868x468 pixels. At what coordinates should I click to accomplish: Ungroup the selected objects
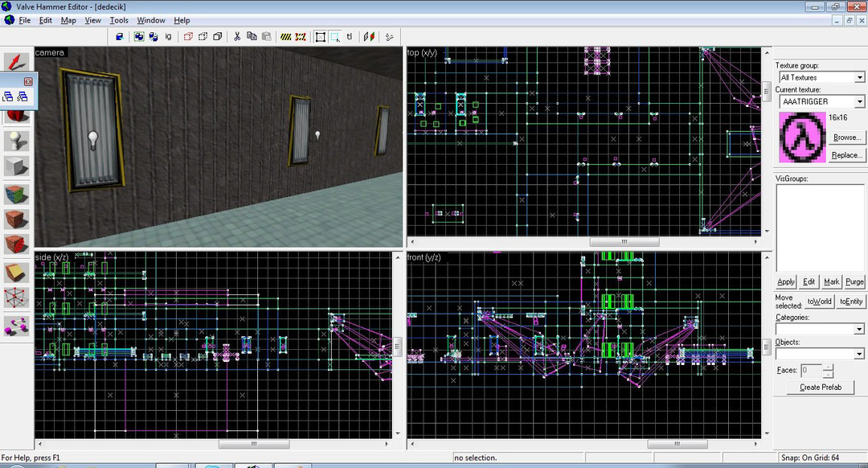click(154, 36)
